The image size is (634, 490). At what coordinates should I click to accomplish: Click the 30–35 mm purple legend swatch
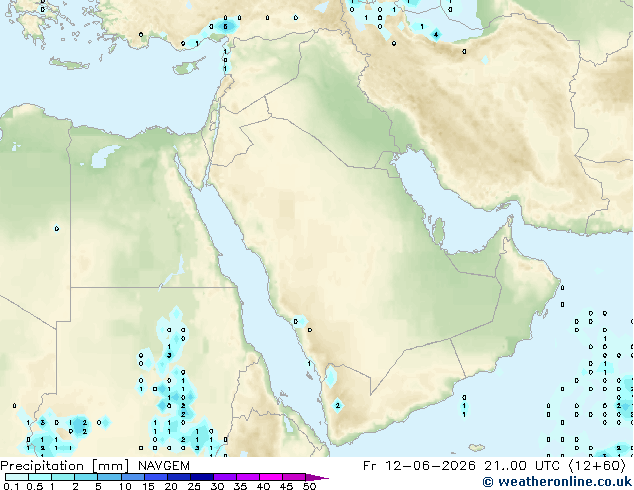point(225,477)
